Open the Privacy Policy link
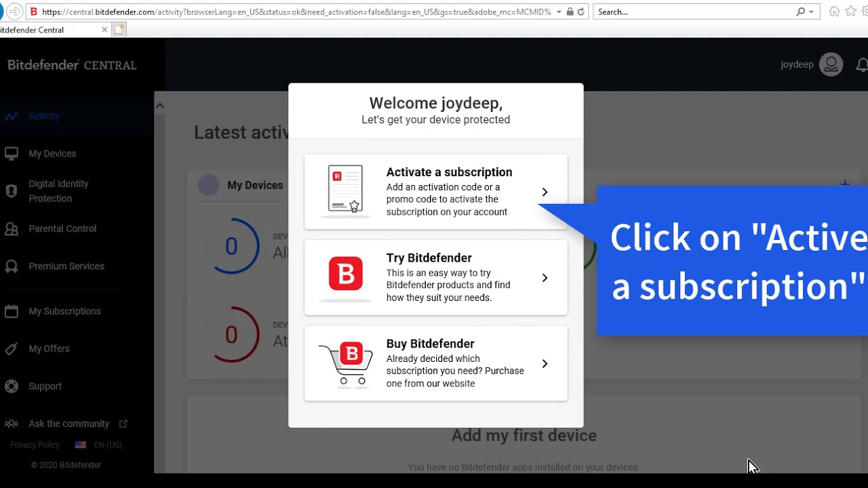The image size is (868, 488). (x=35, y=445)
